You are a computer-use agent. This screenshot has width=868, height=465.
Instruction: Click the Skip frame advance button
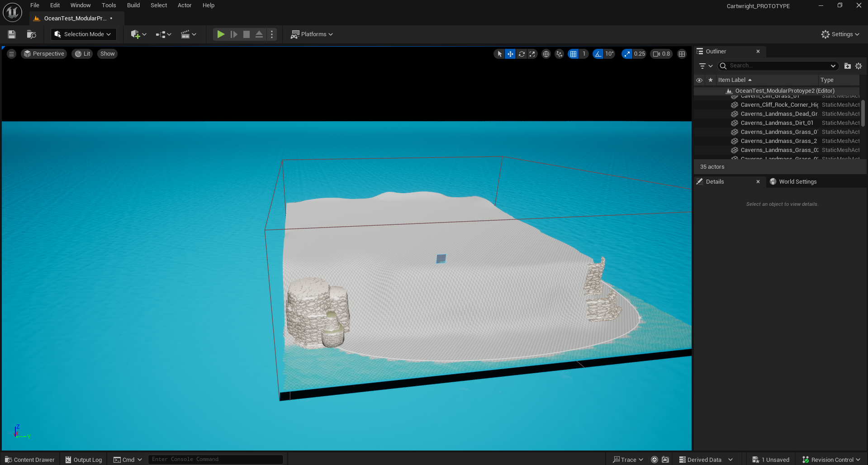(x=234, y=34)
